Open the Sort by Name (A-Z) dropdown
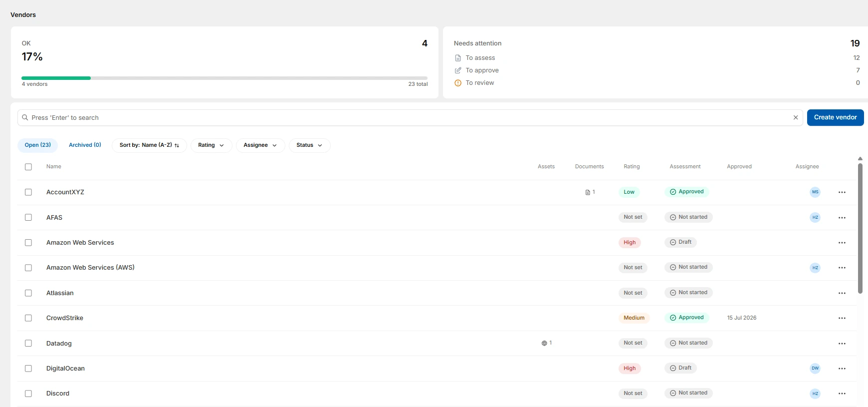The image size is (868, 407). tap(149, 145)
